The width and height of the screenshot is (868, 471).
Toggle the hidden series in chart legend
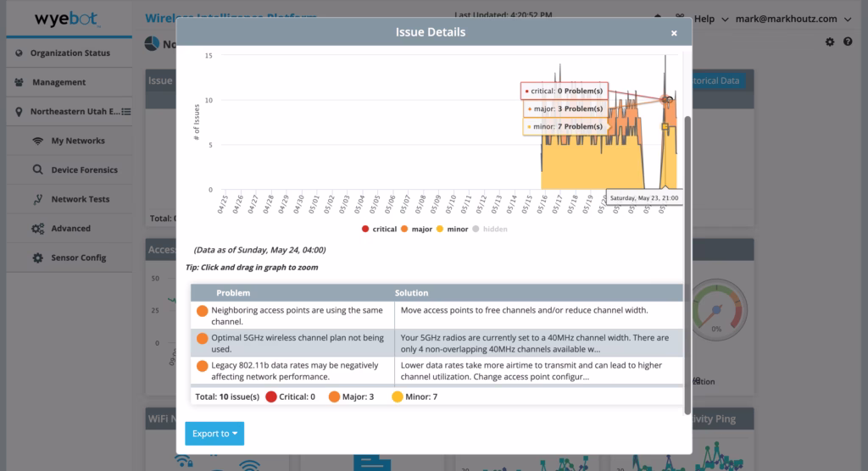coord(490,229)
